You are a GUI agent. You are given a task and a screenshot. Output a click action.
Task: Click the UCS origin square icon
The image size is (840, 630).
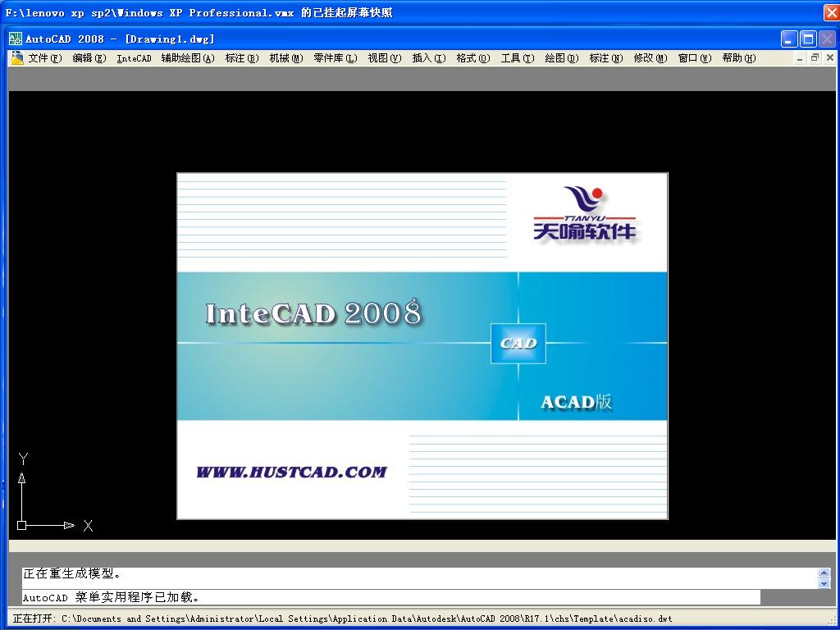click(21, 526)
